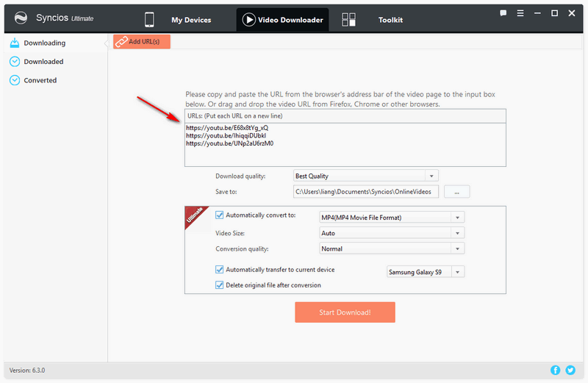Click the URL https://youtu.be/IhiqqiDUbkI
The image size is (588, 383).
tap(226, 136)
